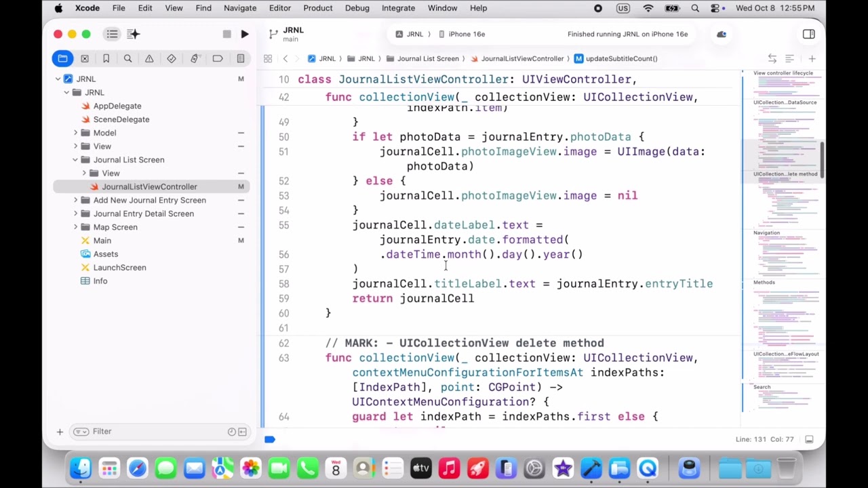Open Control Center in menu bar
The width and height of the screenshot is (868, 488).
click(x=716, y=8)
